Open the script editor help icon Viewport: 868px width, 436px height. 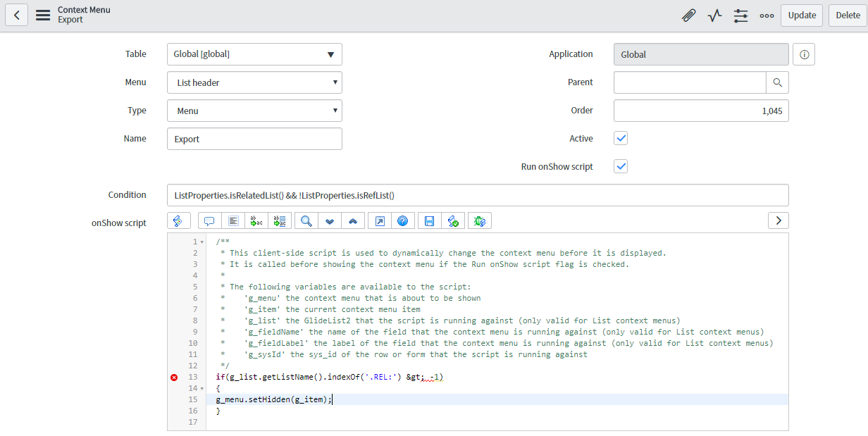(x=403, y=220)
